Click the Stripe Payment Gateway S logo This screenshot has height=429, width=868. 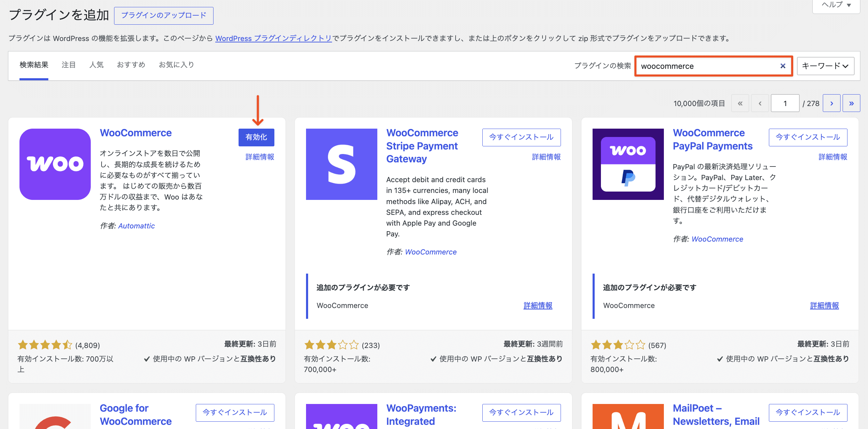(341, 164)
